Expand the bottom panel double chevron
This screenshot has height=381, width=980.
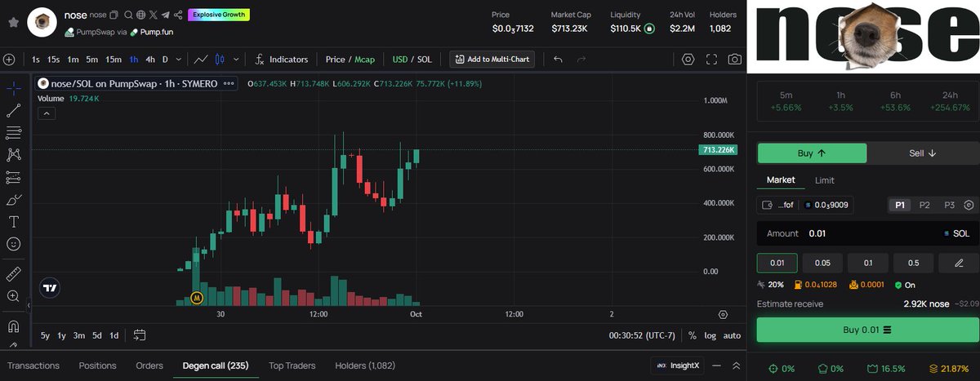[x=736, y=365]
